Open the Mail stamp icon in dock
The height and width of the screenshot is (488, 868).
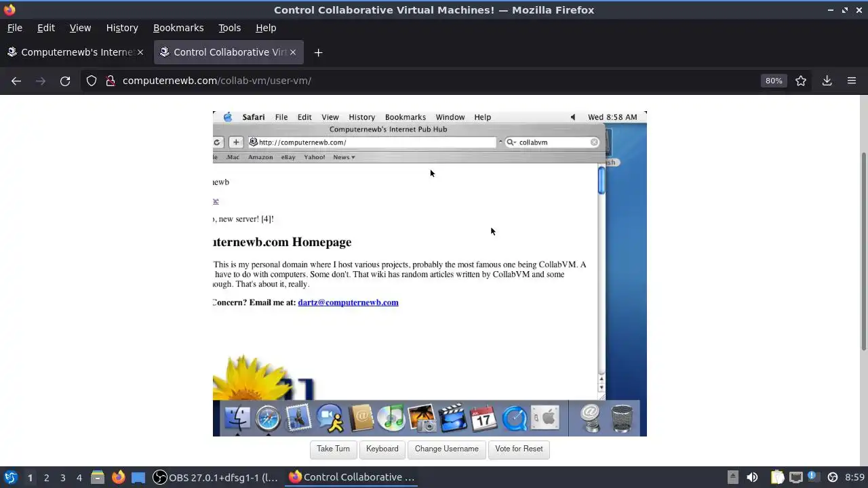coord(298,418)
